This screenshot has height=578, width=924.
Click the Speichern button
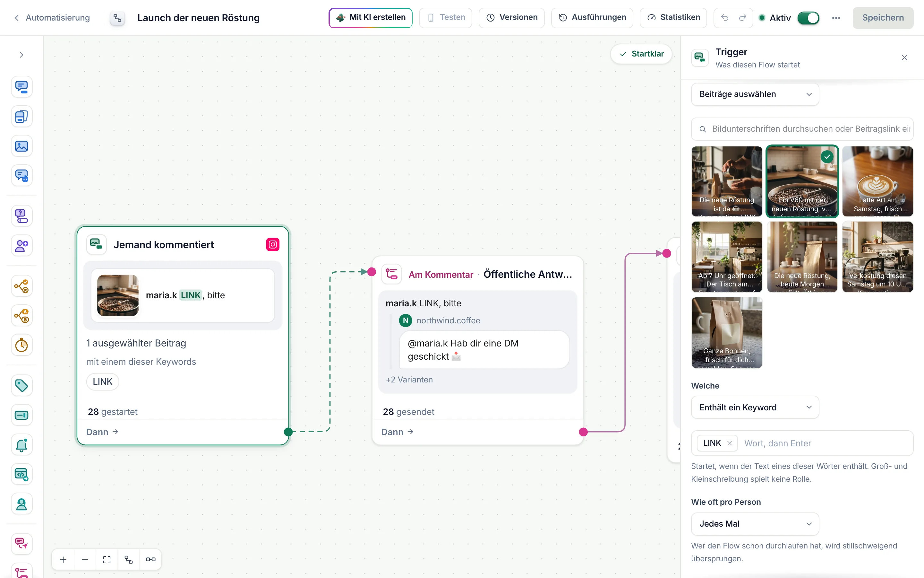[883, 18]
